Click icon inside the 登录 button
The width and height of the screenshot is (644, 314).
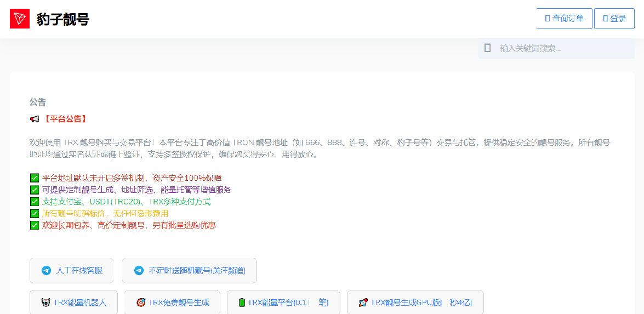click(x=605, y=19)
